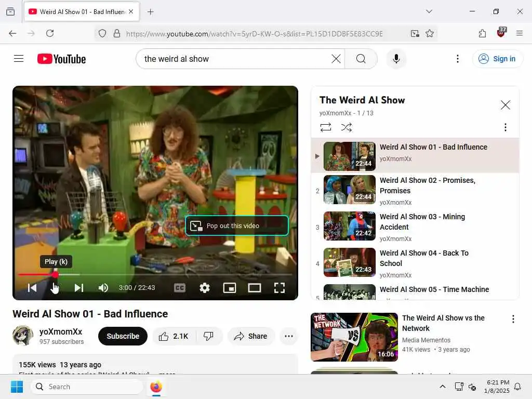Start voice search with microphone
Image resolution: width=532 pixels, height=399 pixels.
pos(396,59)
